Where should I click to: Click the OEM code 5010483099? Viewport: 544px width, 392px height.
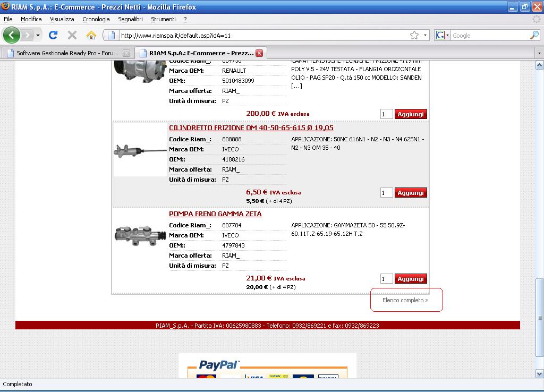pyautogui.click(x=238, y=81)
